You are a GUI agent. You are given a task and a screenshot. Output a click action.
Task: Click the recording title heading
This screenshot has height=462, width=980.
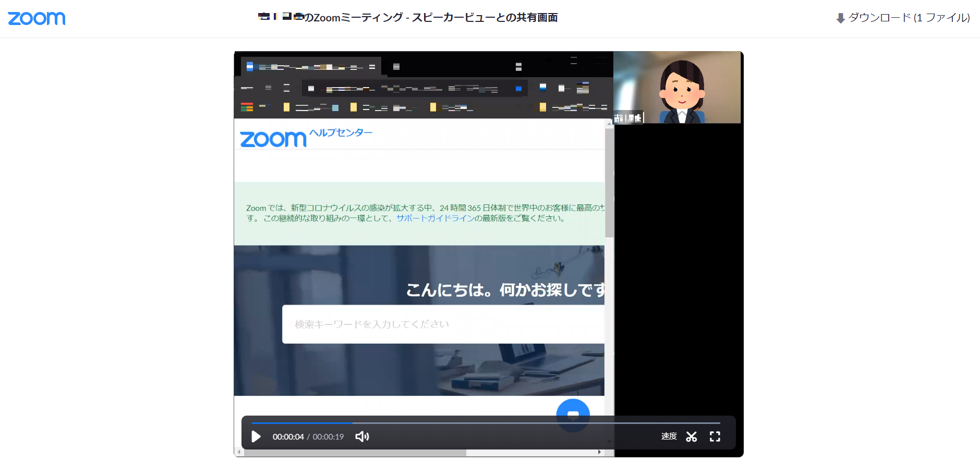(x=408, y=18)
